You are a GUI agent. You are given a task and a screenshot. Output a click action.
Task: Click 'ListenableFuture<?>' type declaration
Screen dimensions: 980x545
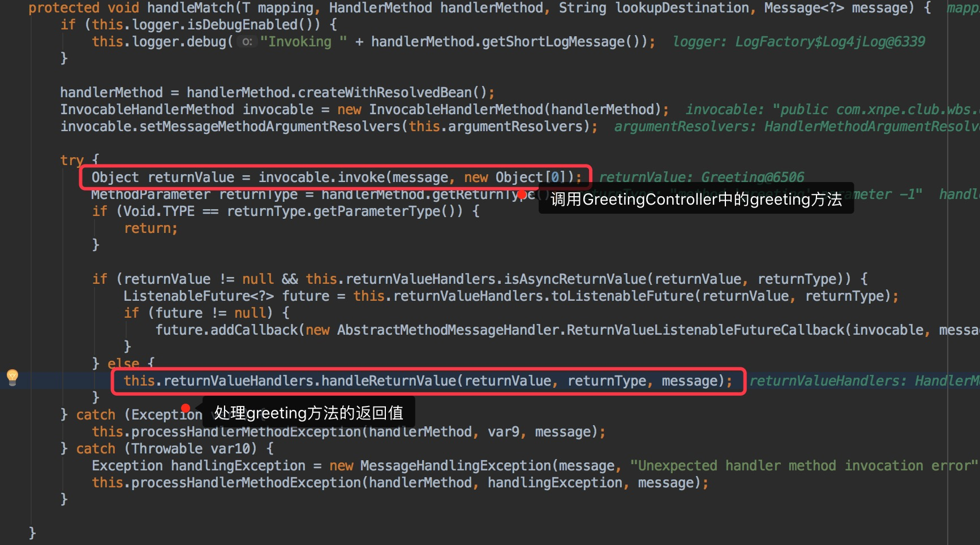coord(199,296)
